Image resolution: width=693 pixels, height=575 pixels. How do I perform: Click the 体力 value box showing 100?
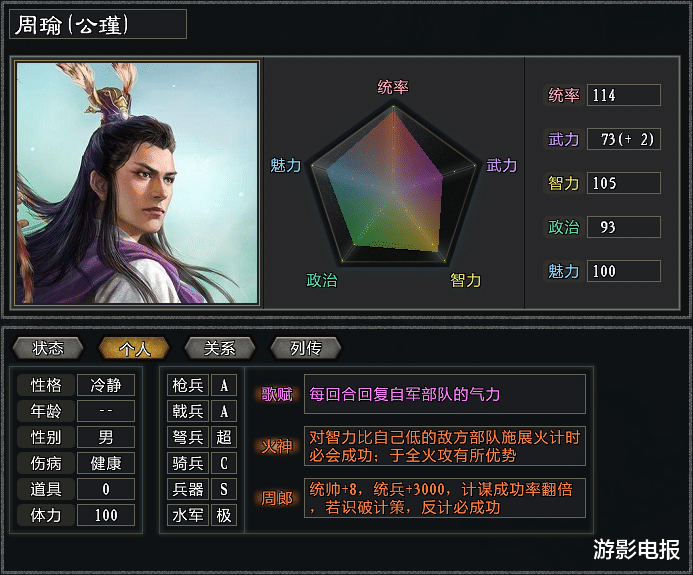tap(106, 515)
